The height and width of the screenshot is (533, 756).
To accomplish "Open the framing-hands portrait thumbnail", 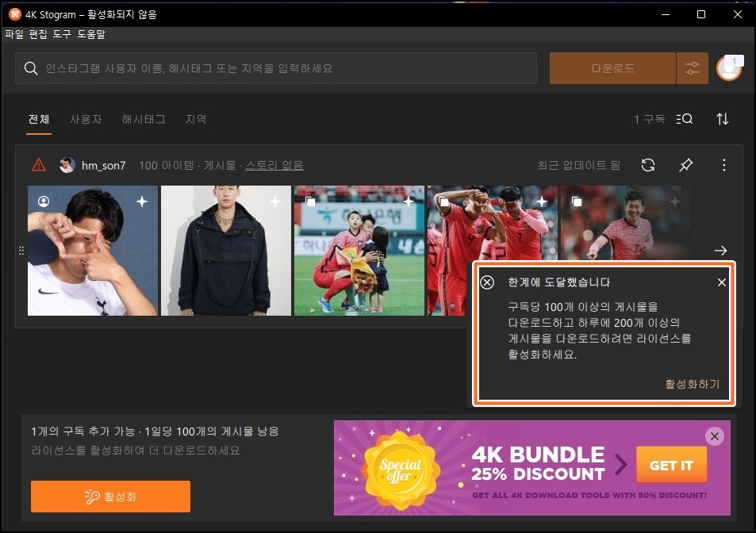I will (x=93, y=251).
